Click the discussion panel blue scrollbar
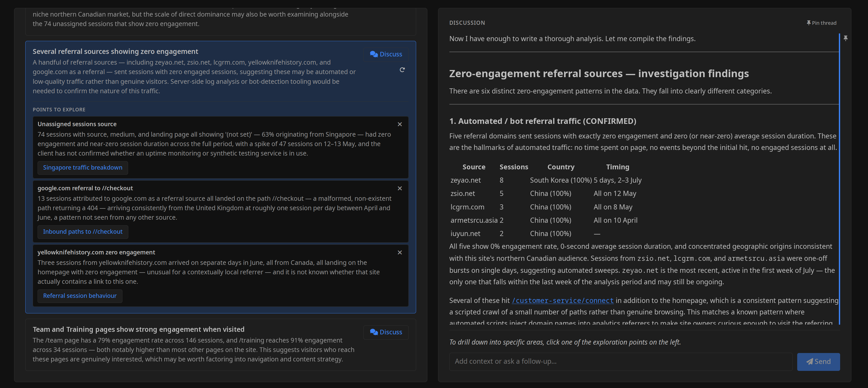The width and height of the screenshot is (868, 388). (839, 179)
